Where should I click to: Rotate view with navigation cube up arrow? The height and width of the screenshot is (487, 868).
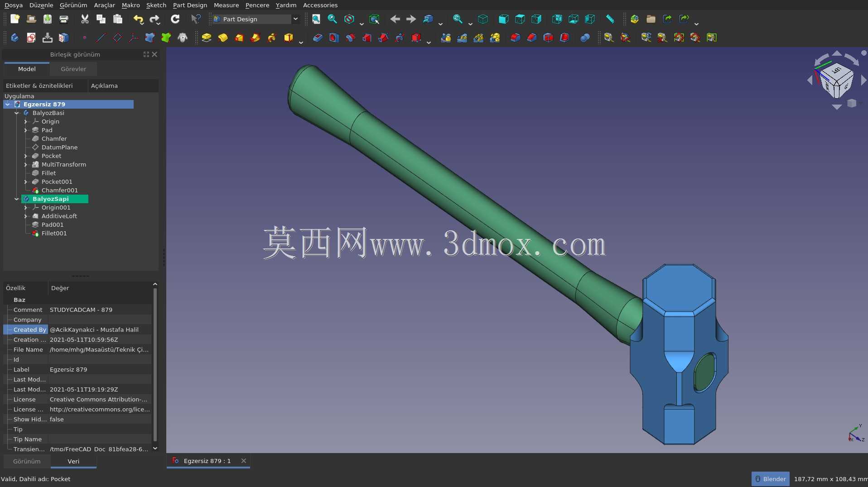tap(837, 53)
